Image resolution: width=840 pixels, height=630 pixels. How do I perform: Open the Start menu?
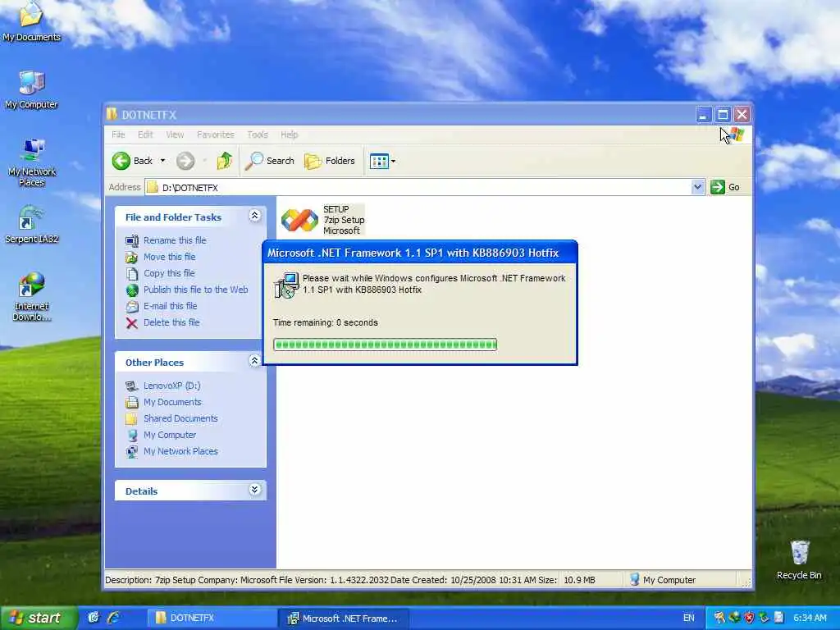[x=38, y=618]
